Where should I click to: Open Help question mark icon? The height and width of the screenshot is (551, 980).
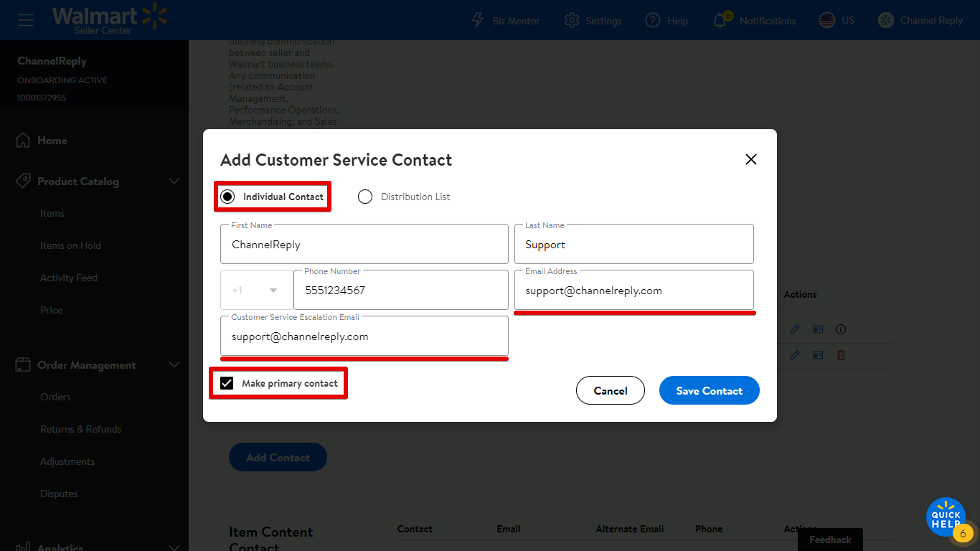652,20
